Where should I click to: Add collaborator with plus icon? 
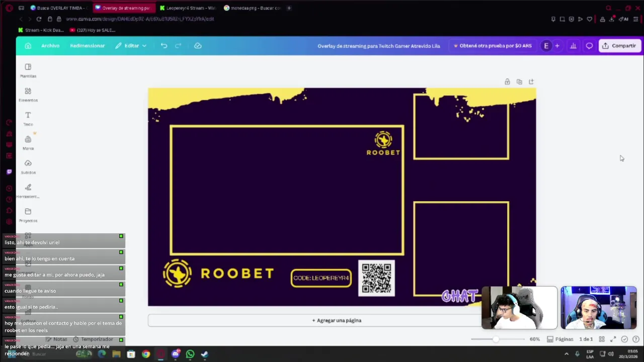[x=557, y=46]
